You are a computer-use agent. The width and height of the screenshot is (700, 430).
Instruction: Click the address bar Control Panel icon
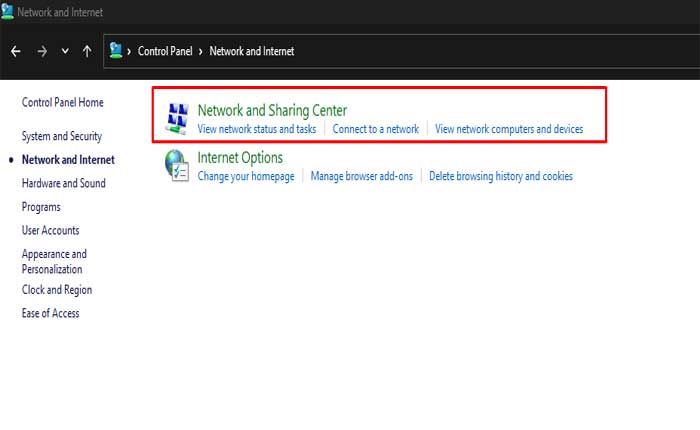pyautogui.click(x=116, y=50)
